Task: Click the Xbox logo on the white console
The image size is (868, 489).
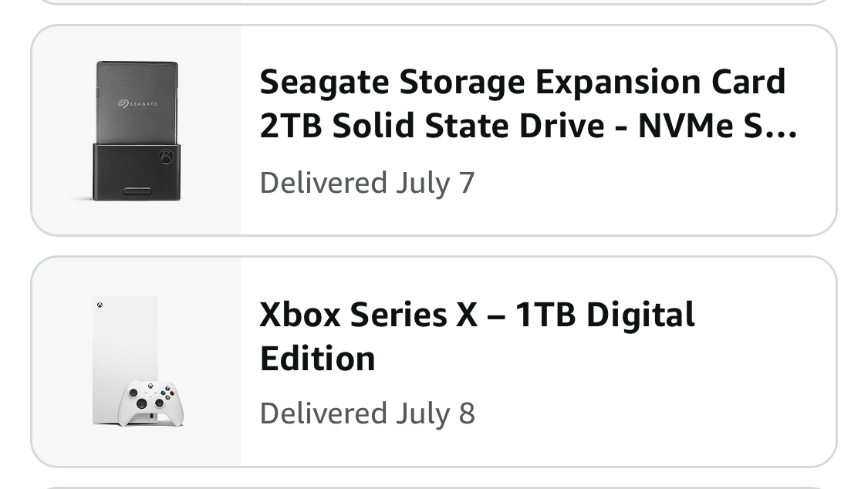Action: point(100,305)
